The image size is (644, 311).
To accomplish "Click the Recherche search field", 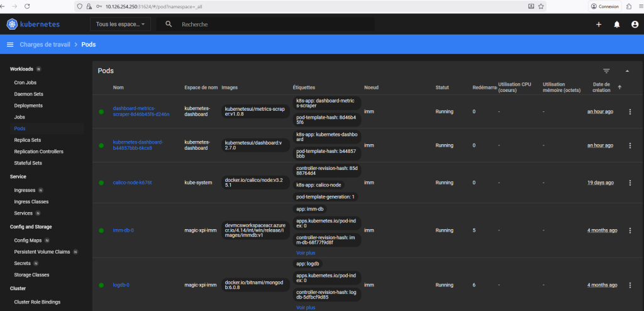I will (270, 25).
